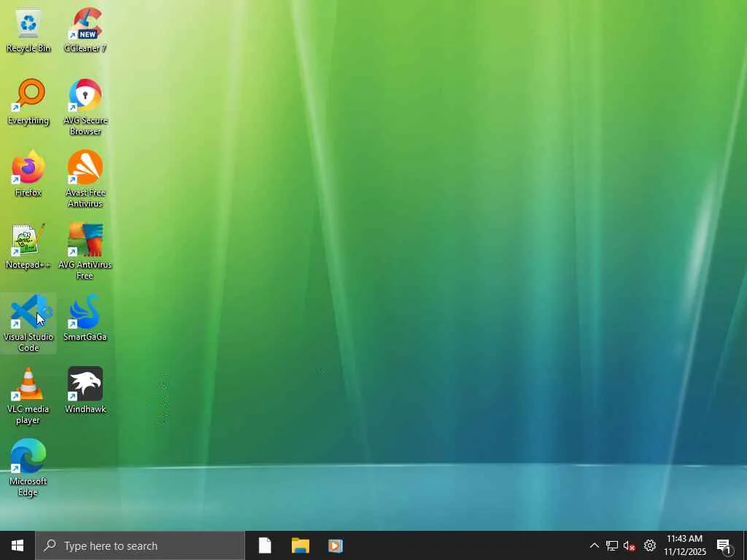Select the Recycle Bin desktop icon
This screenshot has width=747, height=560.
[x=28, y=31]
